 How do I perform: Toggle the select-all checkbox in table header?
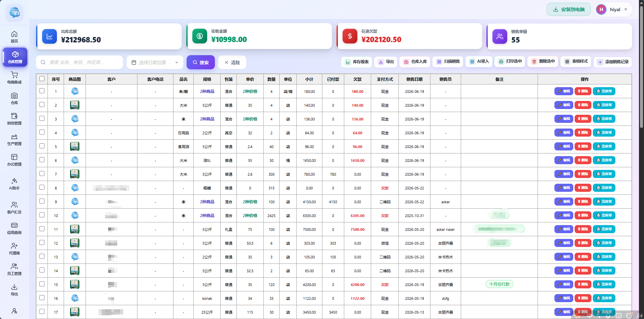coord(42,79)
